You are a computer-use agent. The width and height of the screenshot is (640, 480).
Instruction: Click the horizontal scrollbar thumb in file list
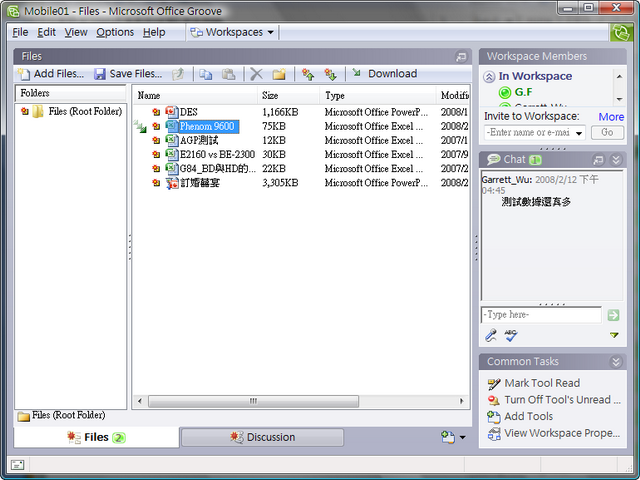253,401
